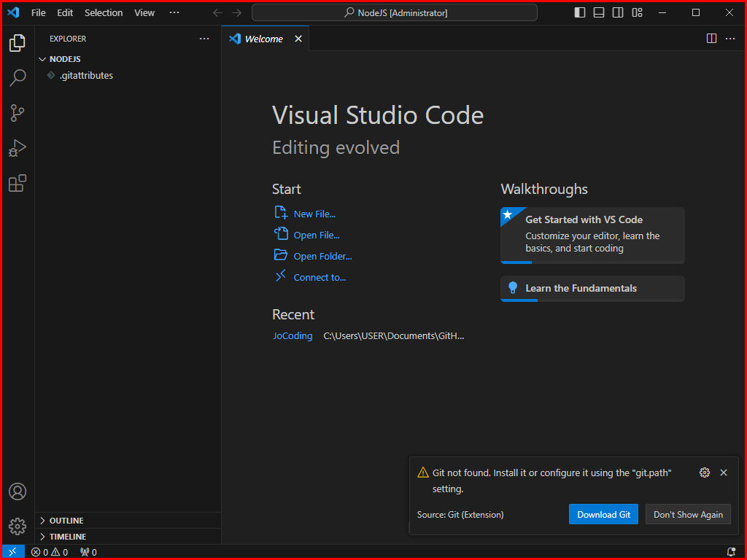Collapse the NODEJS folder section
The width and height of the screenshot is (747, 560).
pos(42,59)
